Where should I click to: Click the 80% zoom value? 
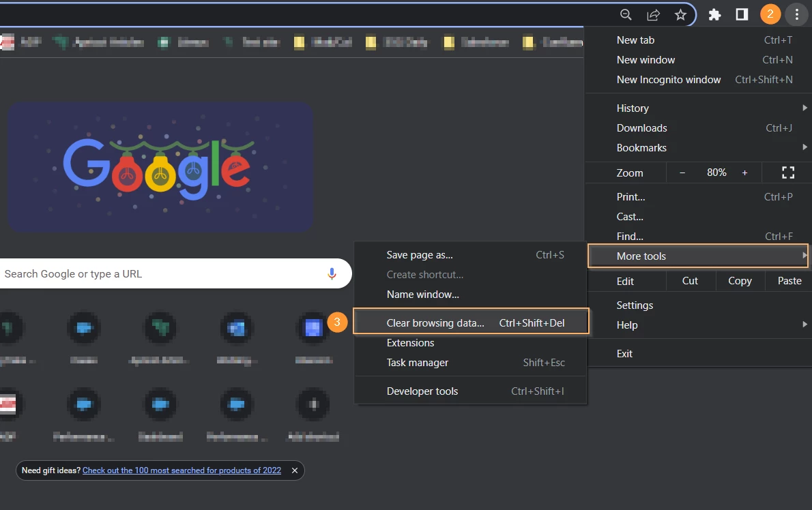tap(716, 172)
